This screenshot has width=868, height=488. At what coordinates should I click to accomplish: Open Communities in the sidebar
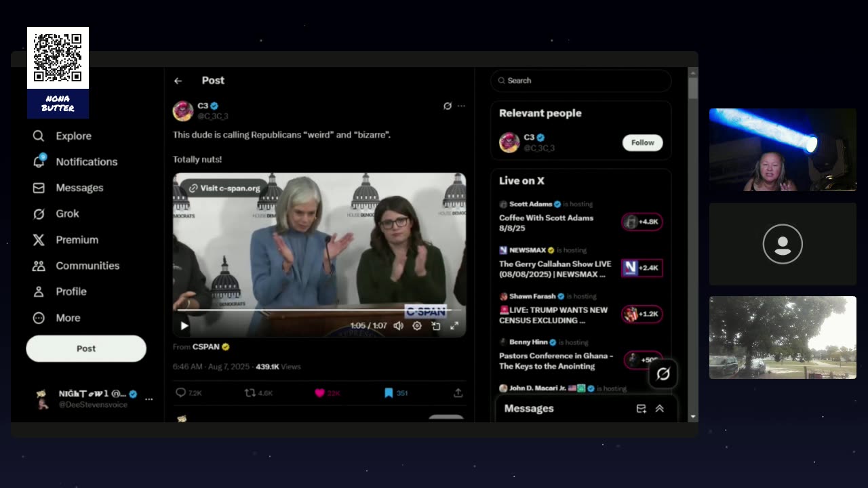[76, 266]
